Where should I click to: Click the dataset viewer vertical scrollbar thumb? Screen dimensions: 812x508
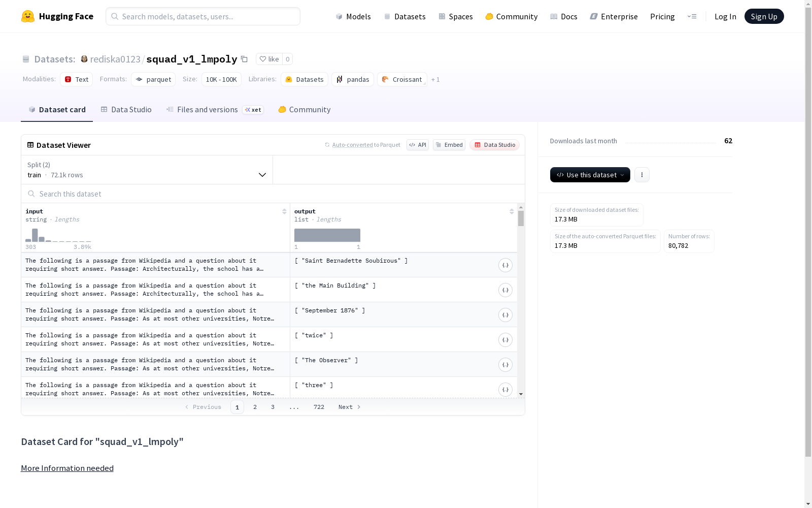coord(521,218)
